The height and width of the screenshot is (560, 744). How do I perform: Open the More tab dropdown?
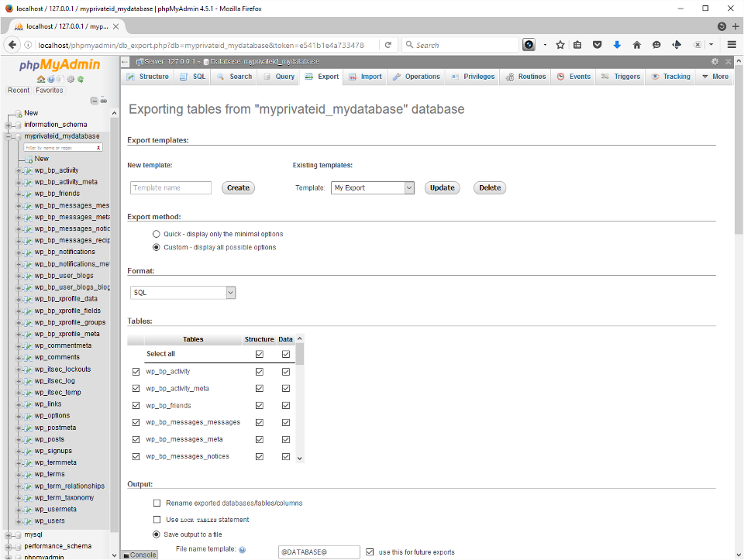pyautogui.click(x=715, y=77)
